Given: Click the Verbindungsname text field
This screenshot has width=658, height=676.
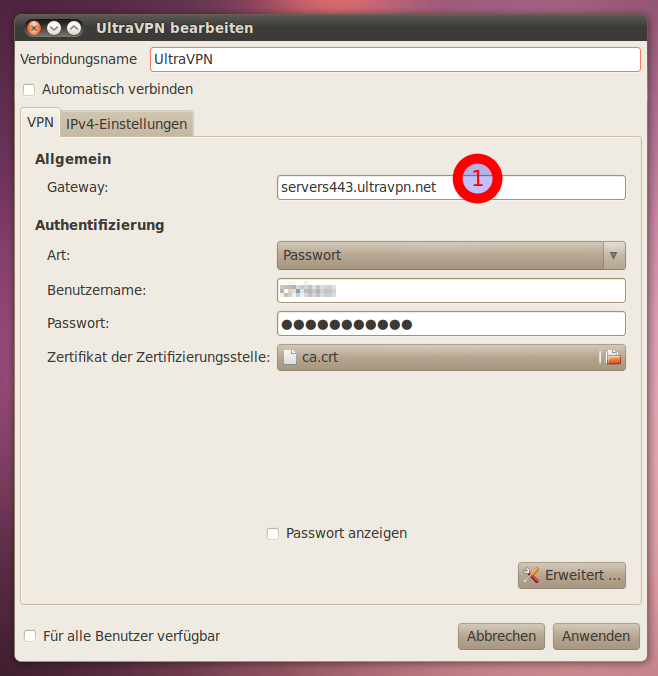Looking at the screenshot, I should click(x=394, y=59).
